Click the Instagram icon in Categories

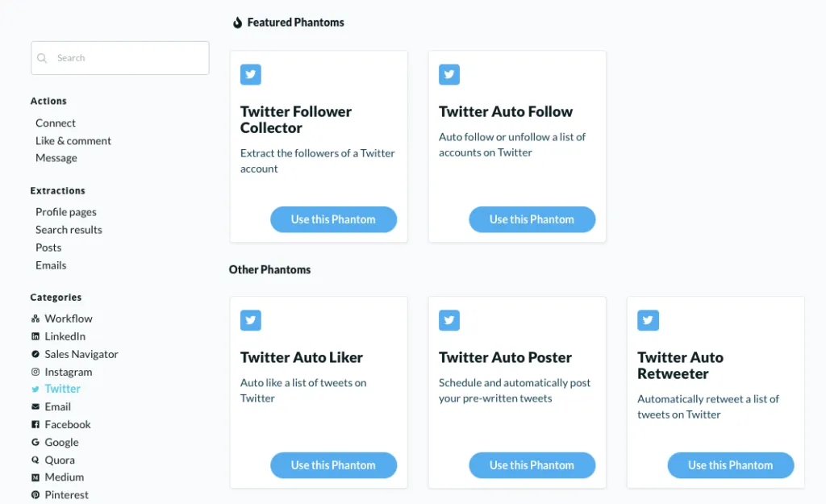point(35,372)
